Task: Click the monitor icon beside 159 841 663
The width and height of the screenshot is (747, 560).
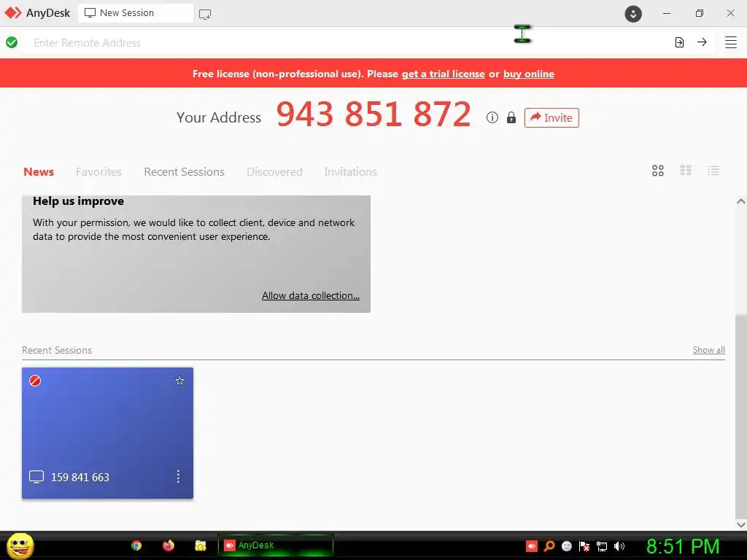Action: point(36,477)
